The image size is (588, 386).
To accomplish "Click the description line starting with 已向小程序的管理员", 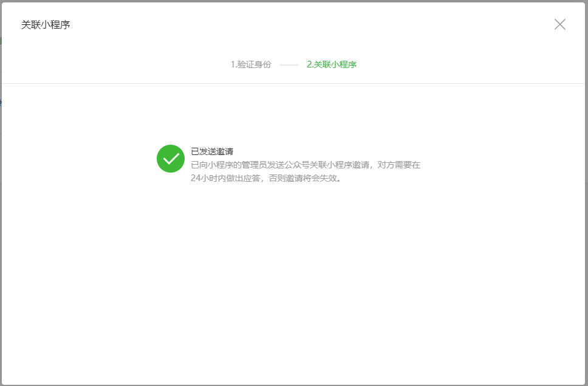I will [305, 165].
